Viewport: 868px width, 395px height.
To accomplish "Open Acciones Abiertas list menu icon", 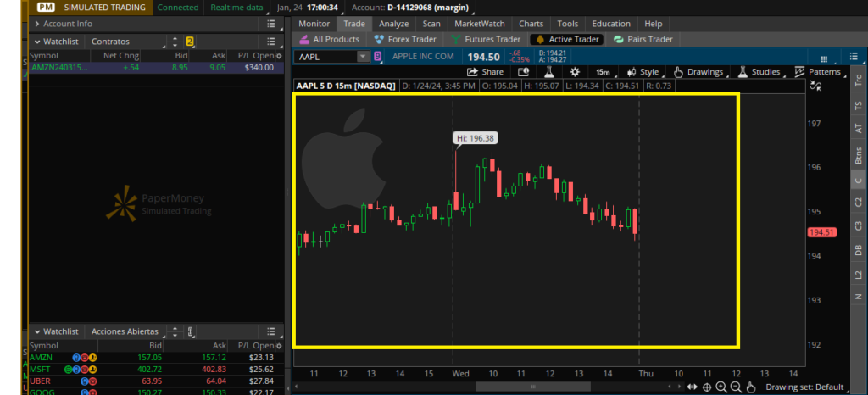I will point(270,331).
